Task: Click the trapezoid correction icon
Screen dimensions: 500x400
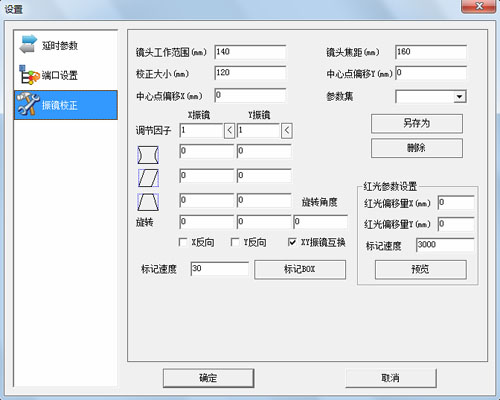Action: click(148, 202)
